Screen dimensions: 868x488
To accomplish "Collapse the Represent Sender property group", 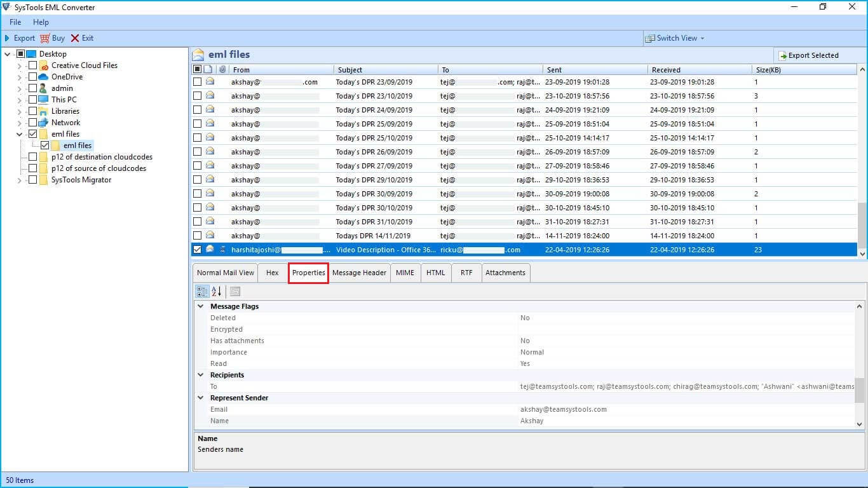I will 201,398.
